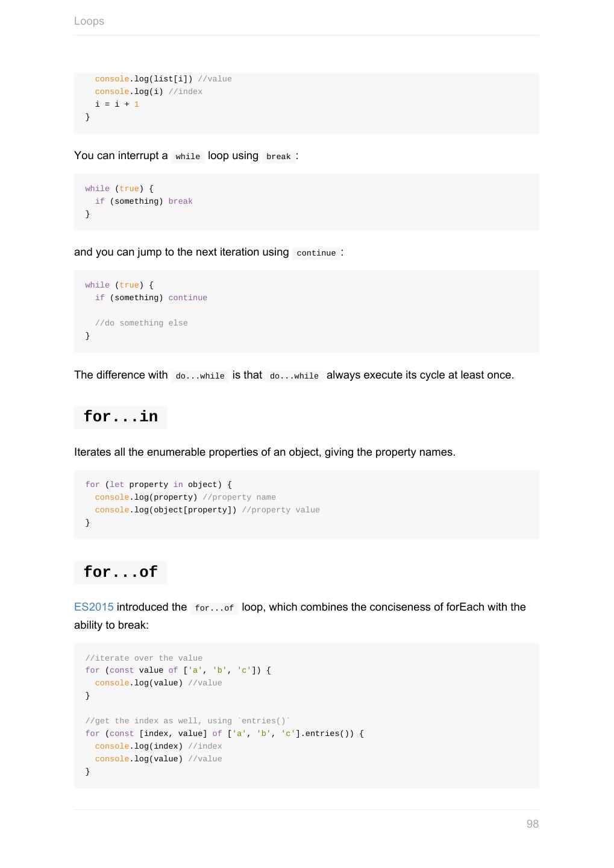Click the inline 'for...of' code in paragraph
Image resolution: width=614 pixels, height=868 pixels.
(215, 608)
